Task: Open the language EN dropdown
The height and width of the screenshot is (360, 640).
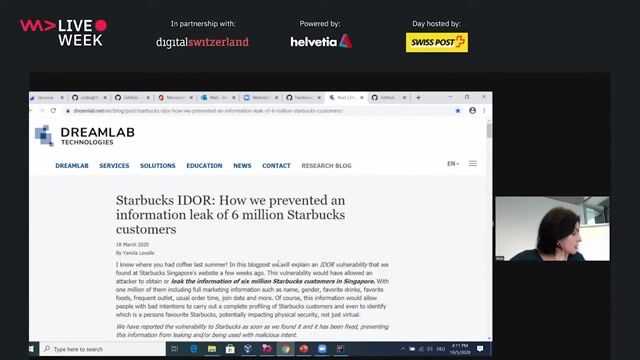Action: coord(453,164)
